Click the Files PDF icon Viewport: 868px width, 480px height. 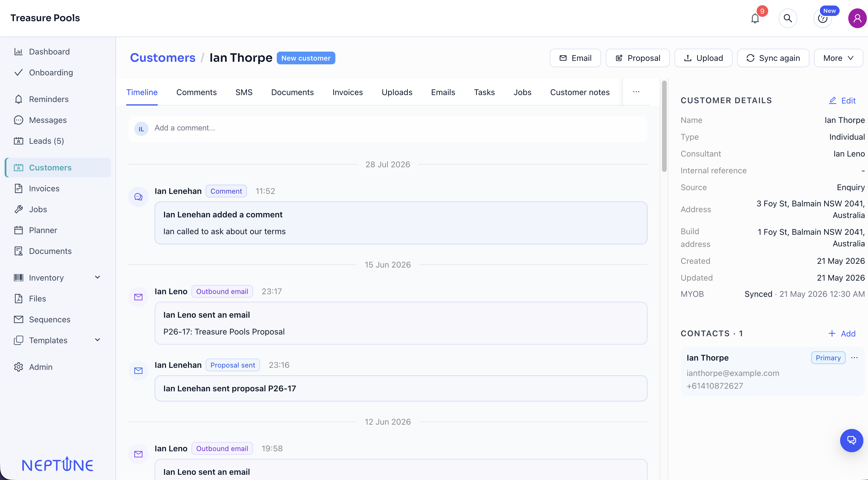click(x=19, y=298)
